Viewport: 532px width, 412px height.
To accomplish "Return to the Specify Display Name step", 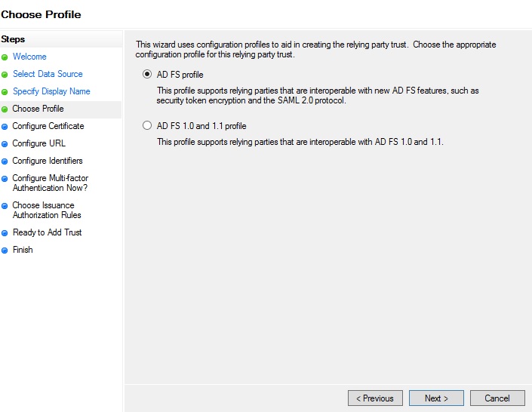I will point(51,91).
